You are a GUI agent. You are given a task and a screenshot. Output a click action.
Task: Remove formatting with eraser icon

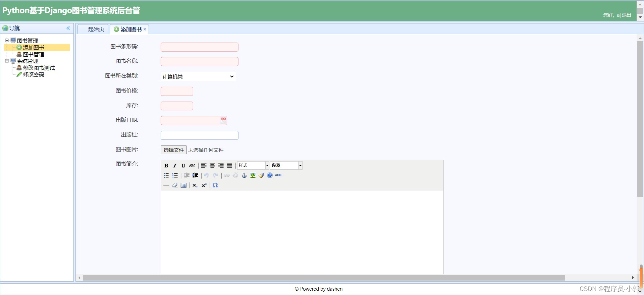point(175,185)
